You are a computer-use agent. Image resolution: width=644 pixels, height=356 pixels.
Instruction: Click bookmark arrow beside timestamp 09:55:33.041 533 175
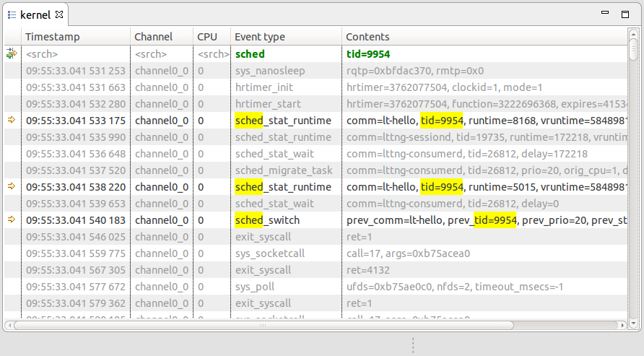(x=12, y=121)
